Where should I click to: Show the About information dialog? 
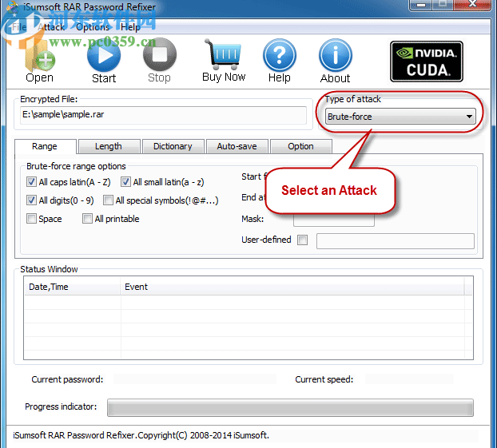336,61
